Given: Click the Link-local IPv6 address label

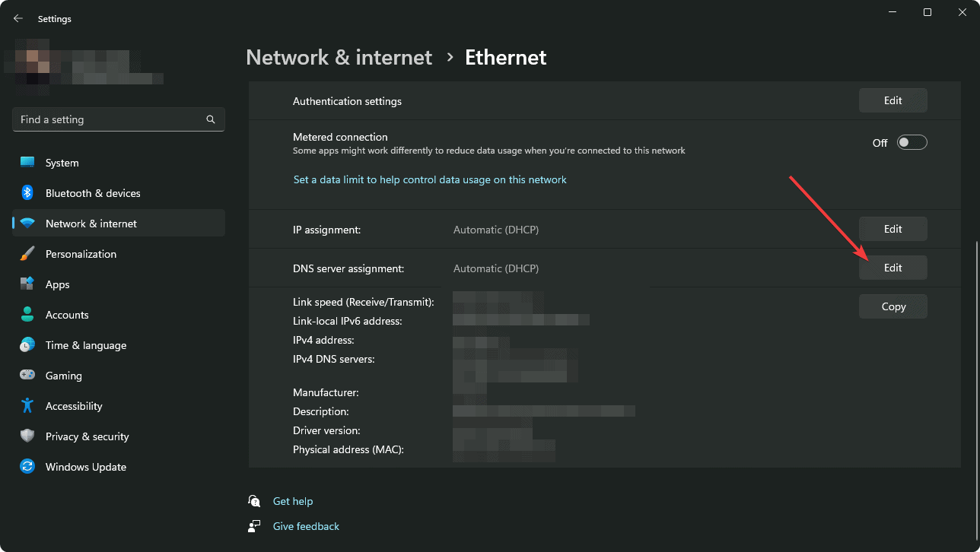Looking at the screenshot, I should tap(348, 321).
